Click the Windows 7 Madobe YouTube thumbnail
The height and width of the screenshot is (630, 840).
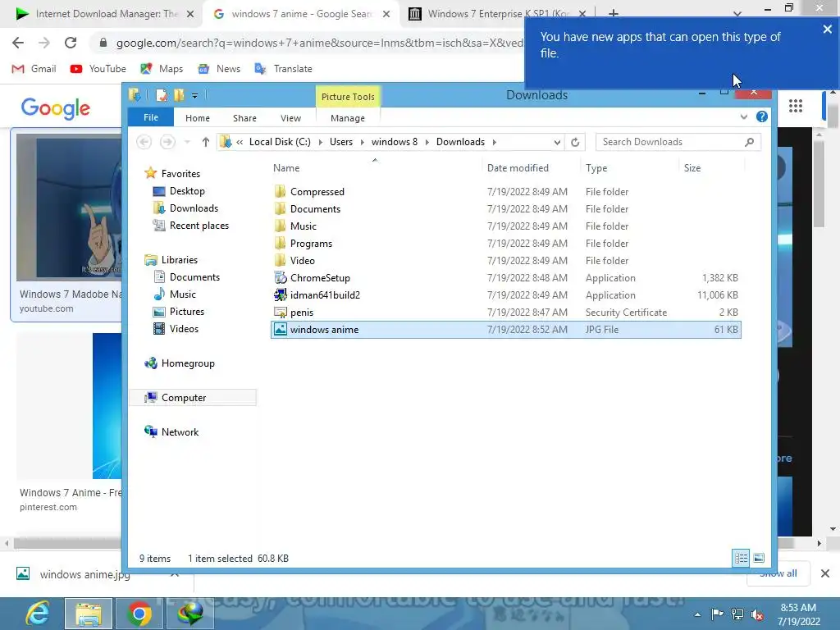click(x=69, y=208)
